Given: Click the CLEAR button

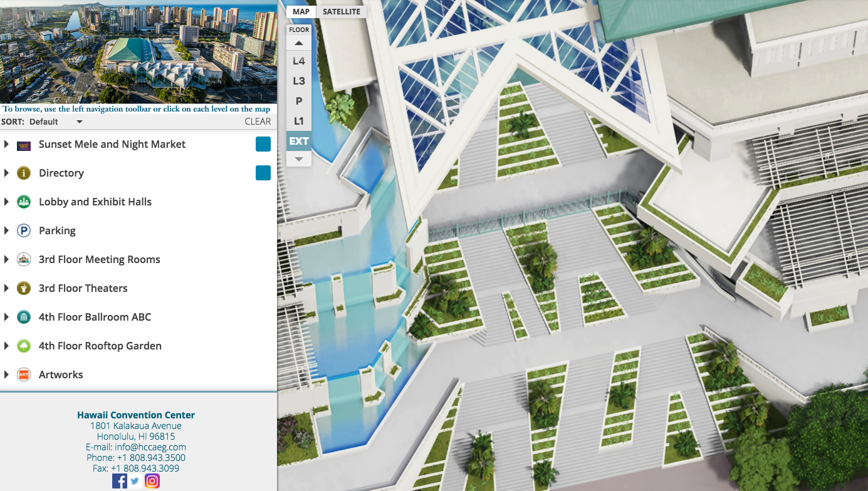Looking at the screenshot, I should tap(258, 121).
